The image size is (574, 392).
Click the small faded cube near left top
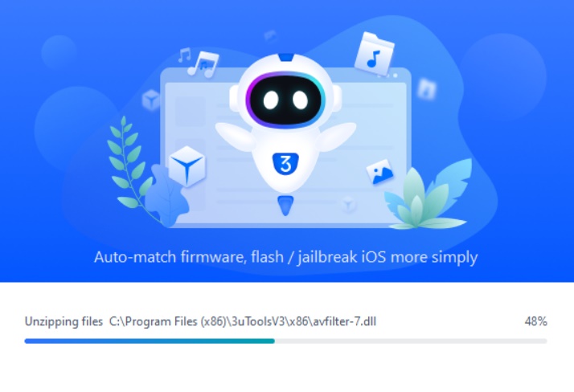[x=150, y=100]
